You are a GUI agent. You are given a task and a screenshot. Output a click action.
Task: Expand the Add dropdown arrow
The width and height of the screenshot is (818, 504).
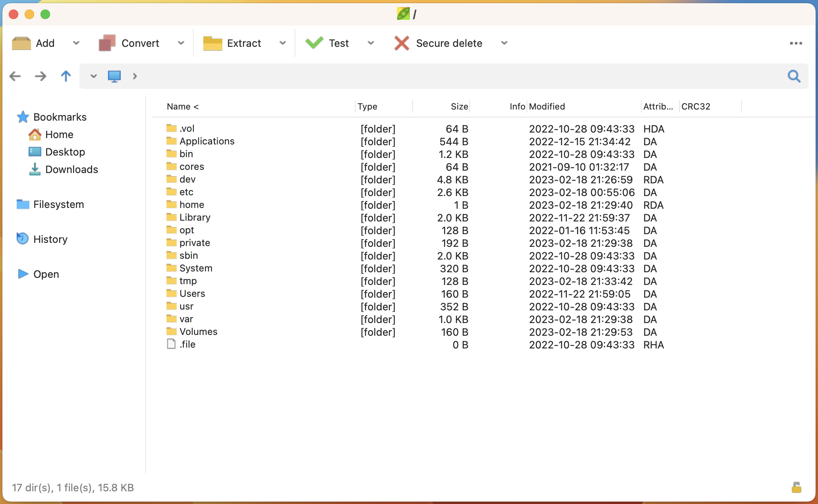point(75,43)
